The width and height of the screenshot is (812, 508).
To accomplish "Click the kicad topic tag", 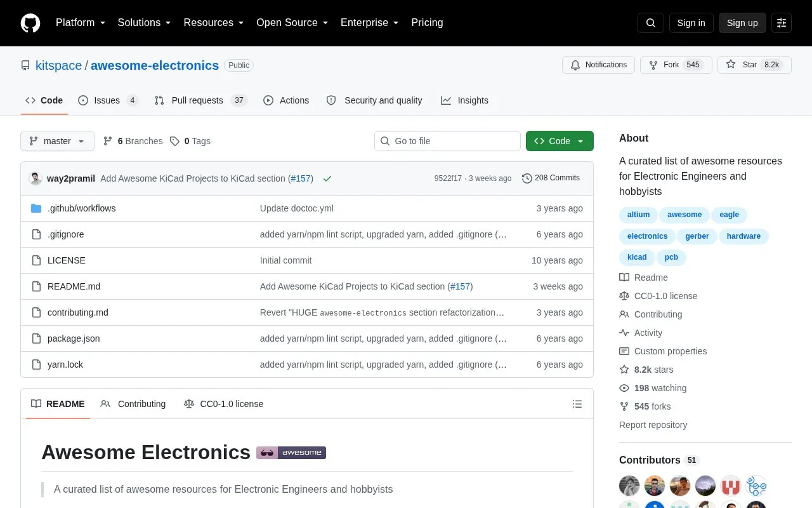I will click(x=637, y=257).
